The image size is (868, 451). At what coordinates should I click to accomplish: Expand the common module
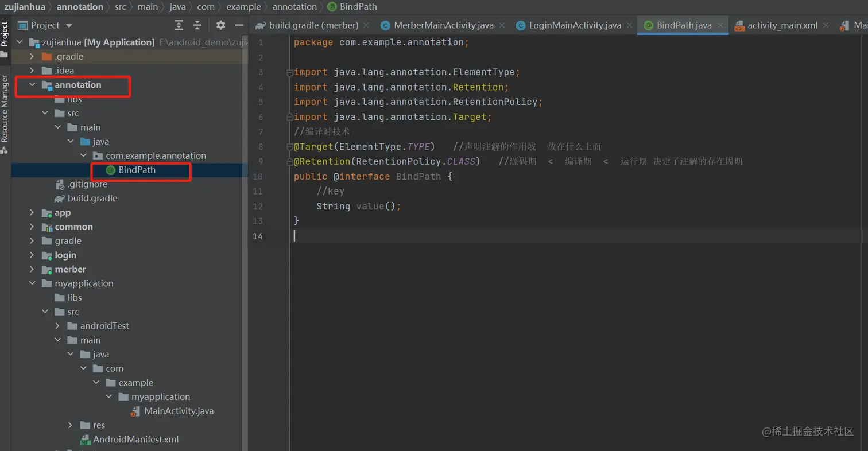[33, 227]
